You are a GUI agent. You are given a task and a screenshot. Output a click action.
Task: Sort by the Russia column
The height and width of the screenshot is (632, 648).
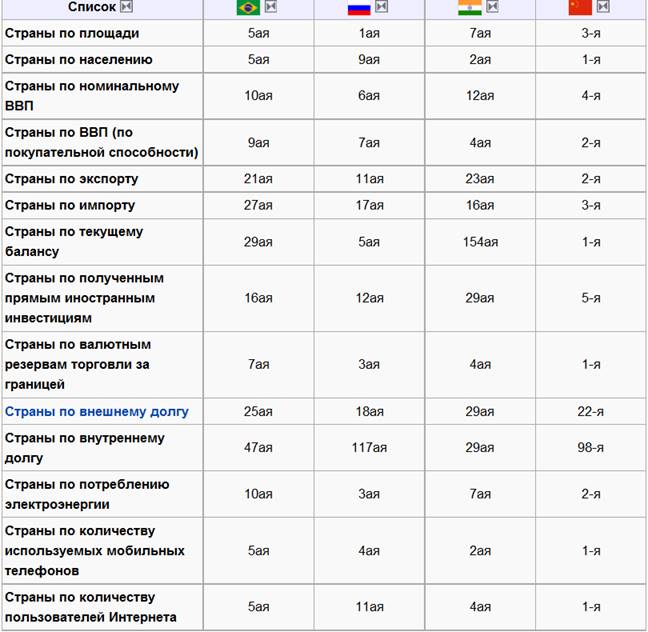tap(381, 7)
